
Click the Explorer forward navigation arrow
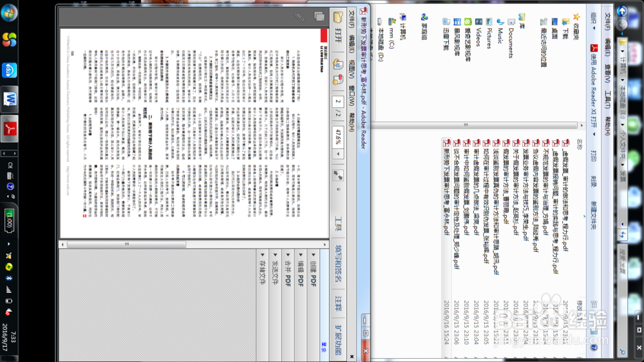point(622,24)
